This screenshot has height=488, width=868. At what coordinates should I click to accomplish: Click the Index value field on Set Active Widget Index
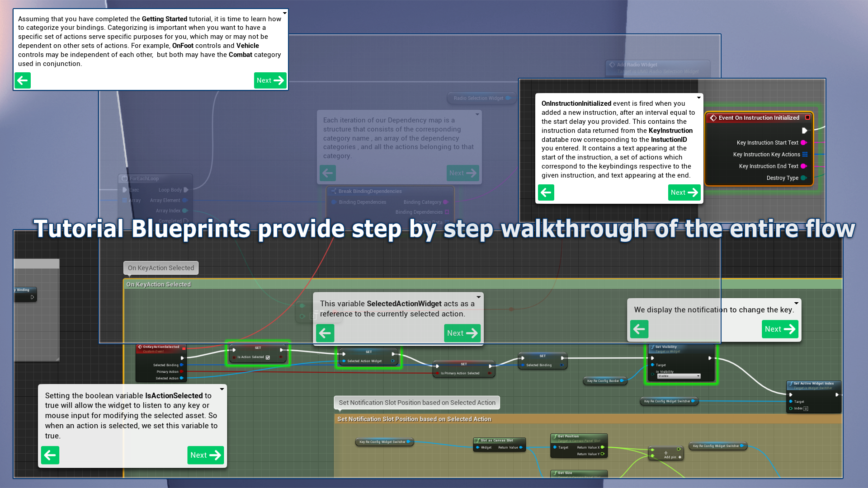pos(806,408)
